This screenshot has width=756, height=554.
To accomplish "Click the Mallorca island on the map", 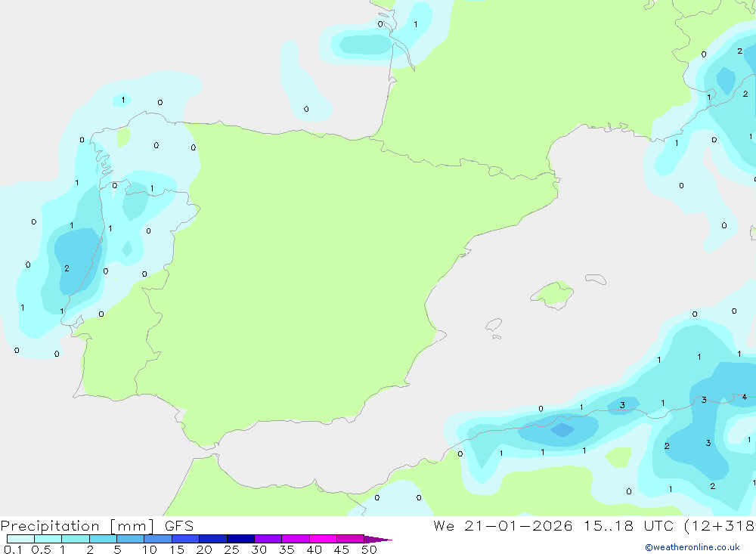I will pyautogui.click(x=553, y=294).
